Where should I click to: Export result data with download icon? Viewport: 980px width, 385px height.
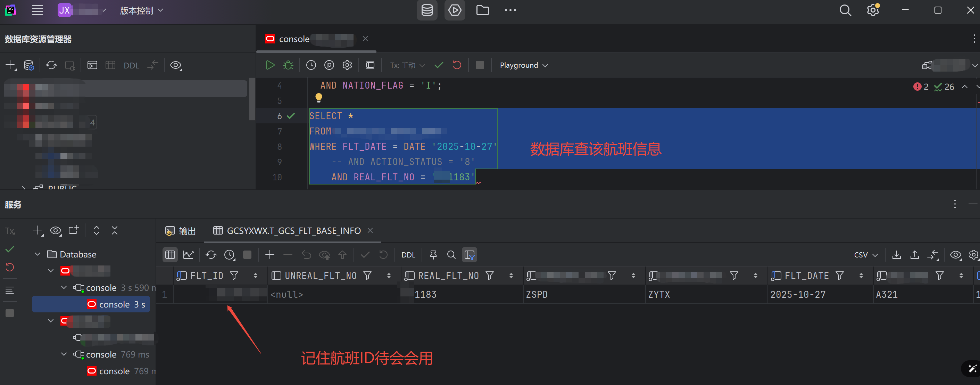click(x=896, y=254)
